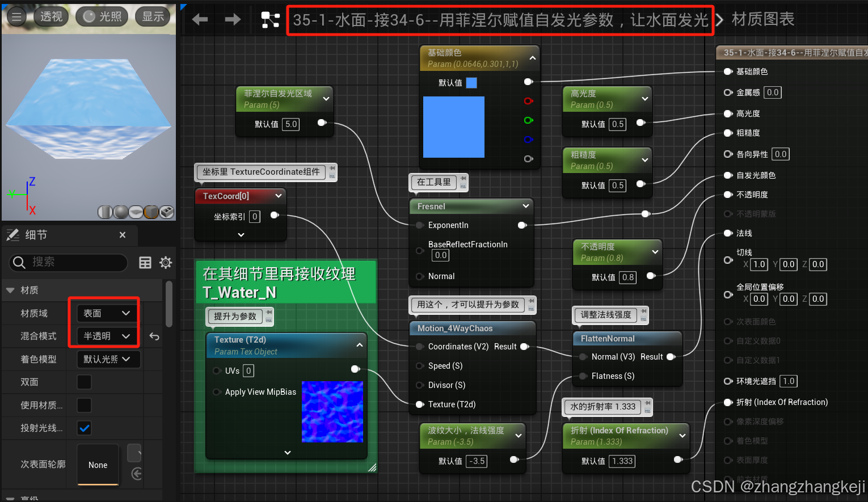Open 材质图表 in the breadcrumb bar
The width and height of the screenshot is (868, 502).
point(762,19)
